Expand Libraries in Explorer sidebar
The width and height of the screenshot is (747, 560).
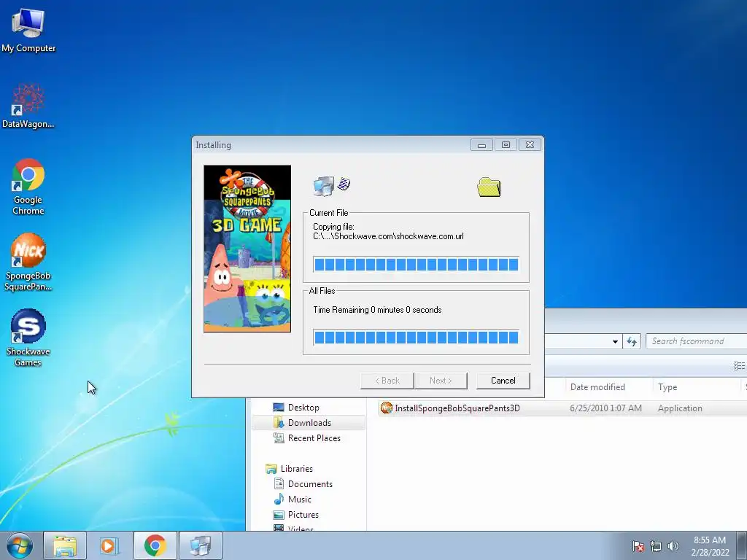(296, 469)
